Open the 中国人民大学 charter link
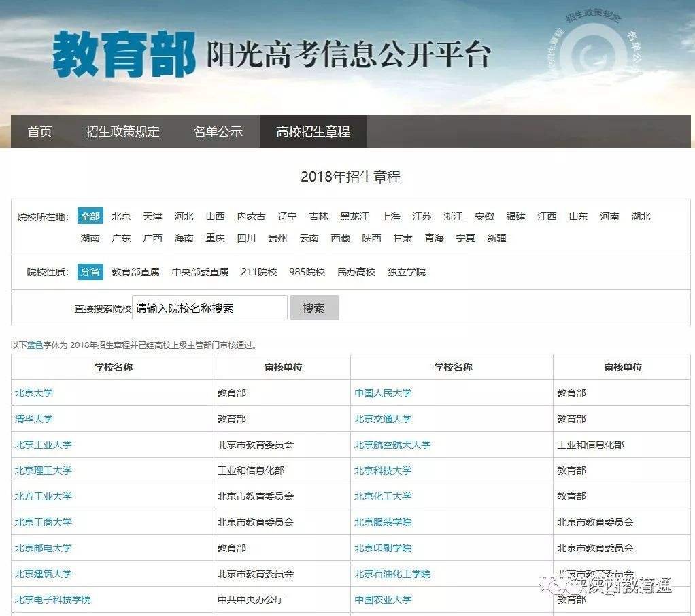Screen dimensions: 695x616 pos(384,393)
